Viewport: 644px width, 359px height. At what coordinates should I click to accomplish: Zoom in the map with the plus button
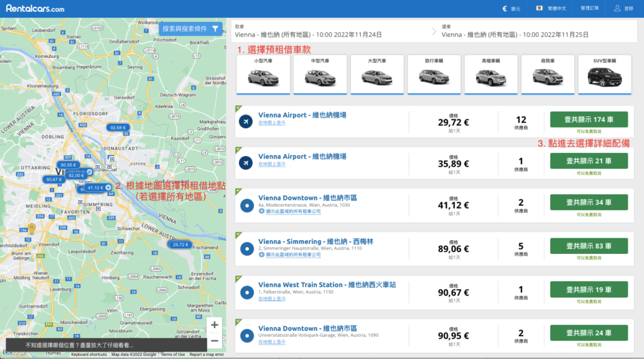(x=214, y=325)
